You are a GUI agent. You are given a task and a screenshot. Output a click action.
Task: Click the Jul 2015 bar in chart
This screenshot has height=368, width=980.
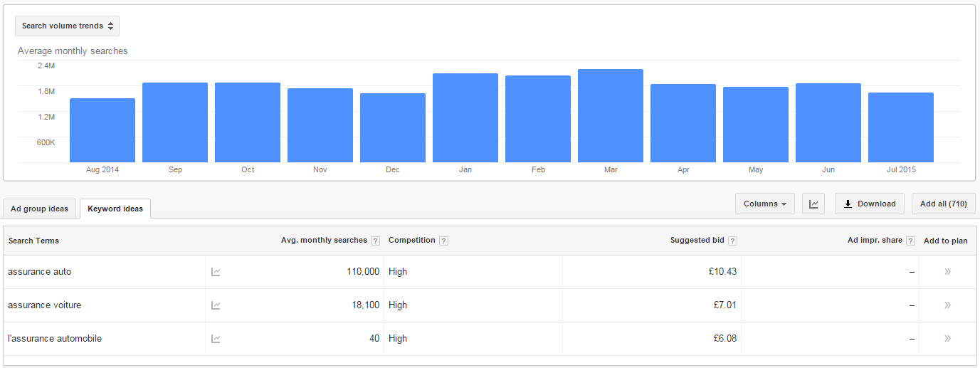[901, 127]
